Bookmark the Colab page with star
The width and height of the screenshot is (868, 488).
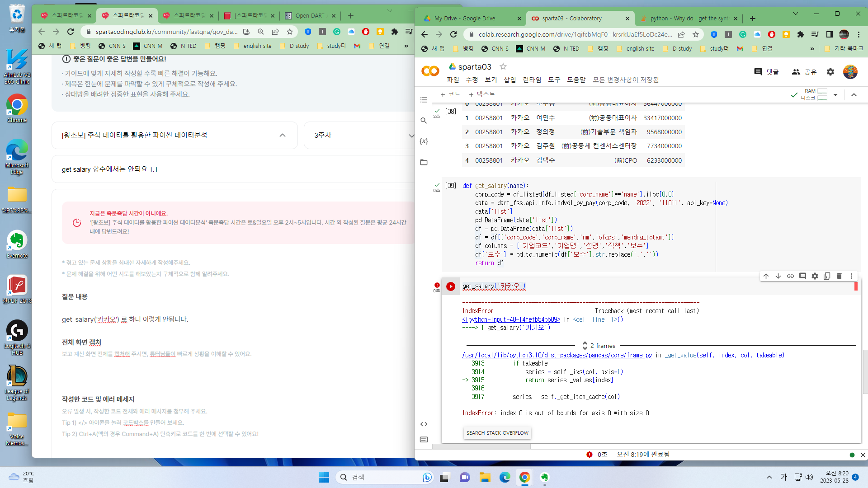point(696,34)
